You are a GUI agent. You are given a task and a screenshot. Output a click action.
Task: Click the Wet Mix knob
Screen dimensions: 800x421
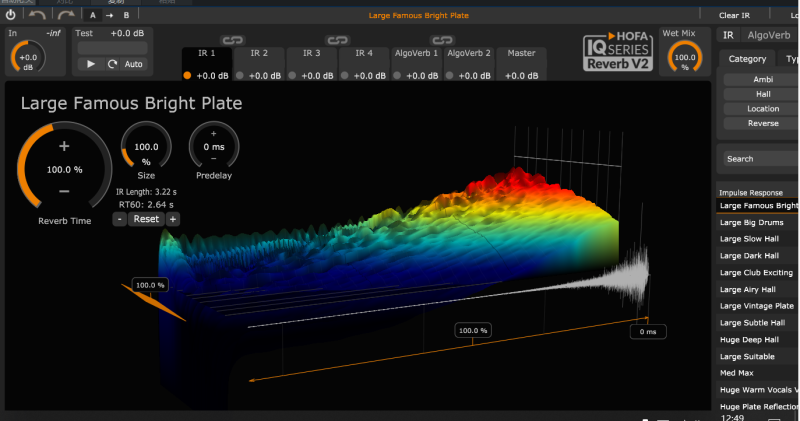click(x=685, y=59)
